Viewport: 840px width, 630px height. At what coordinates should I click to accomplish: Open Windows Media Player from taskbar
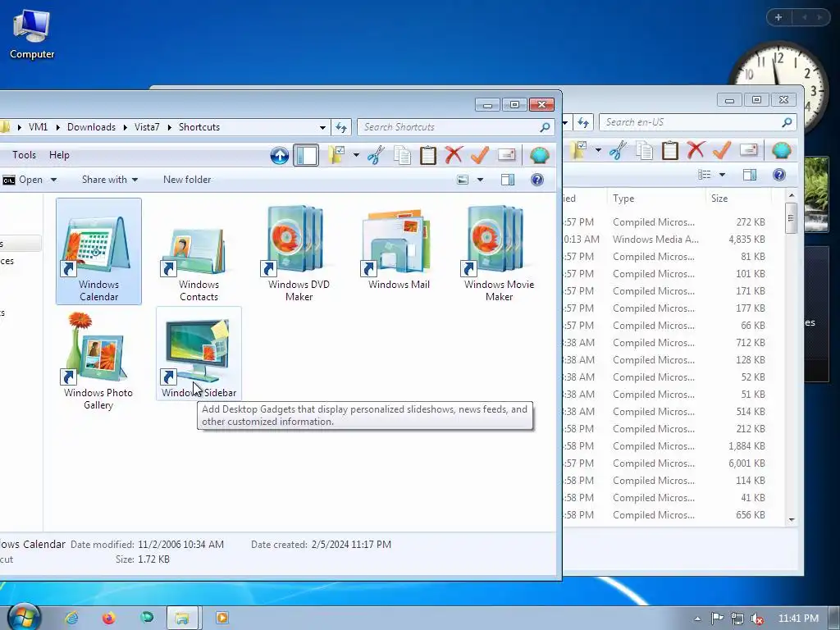(221, 619)
